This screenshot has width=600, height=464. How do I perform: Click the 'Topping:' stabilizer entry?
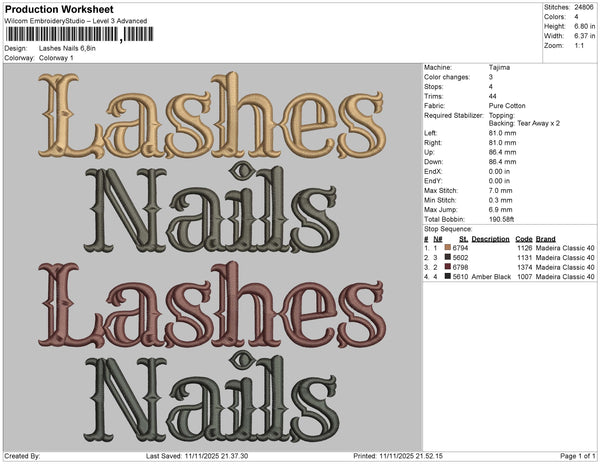(x=502, y=115)
